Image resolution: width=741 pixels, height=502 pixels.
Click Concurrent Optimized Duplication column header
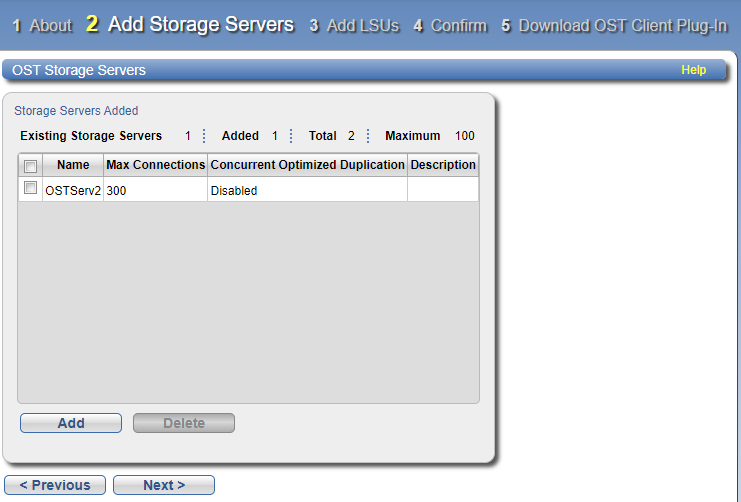[307, 165]
